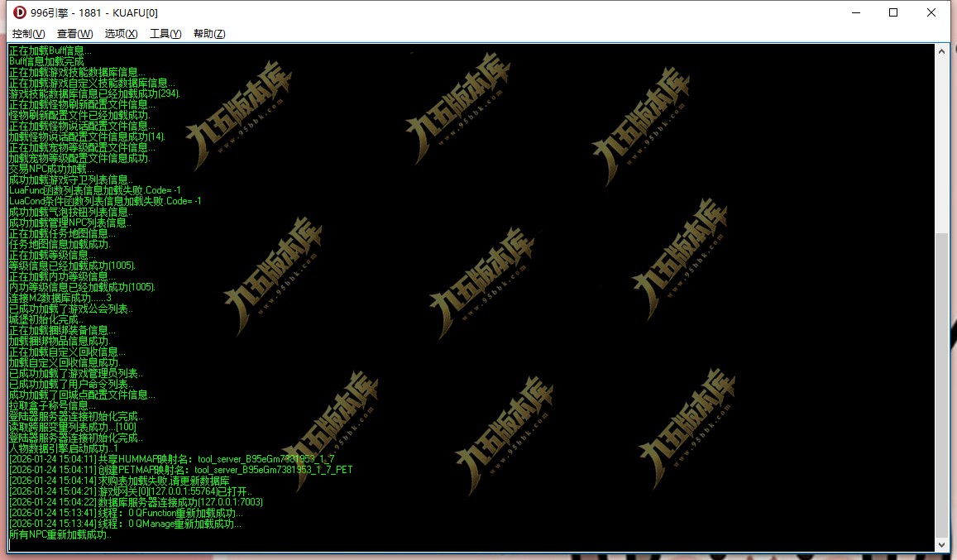Click the log line 'Buff信息加载完成'
Viewport: 957px width, 560px height.
point(46,61)
